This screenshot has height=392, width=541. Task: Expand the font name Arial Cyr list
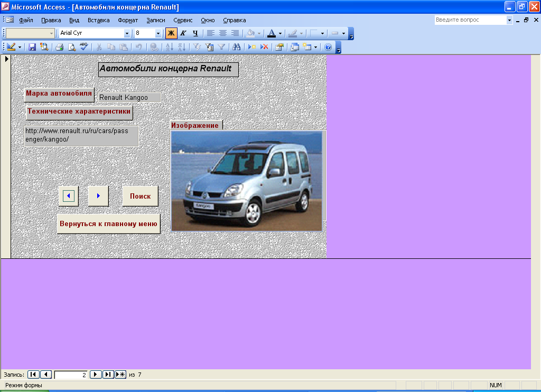[127, 33]
